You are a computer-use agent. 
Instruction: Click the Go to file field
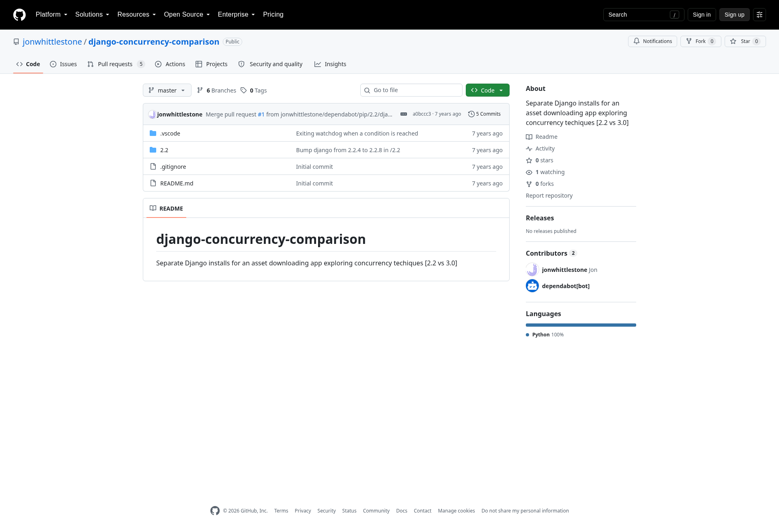(411, 90)
